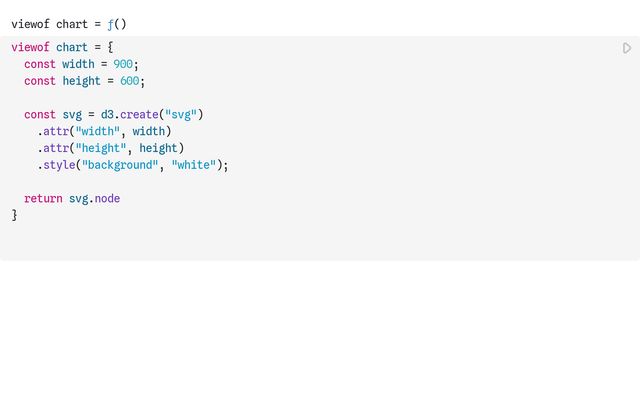The height and width of the screenshot is (400, 640).
Task: Click the "background" string in the code
Action: (120, 165)
